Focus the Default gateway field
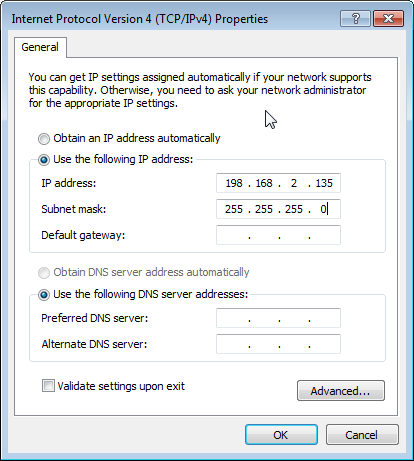The height and width of the screenshot is (461, 414). [278, 235]
